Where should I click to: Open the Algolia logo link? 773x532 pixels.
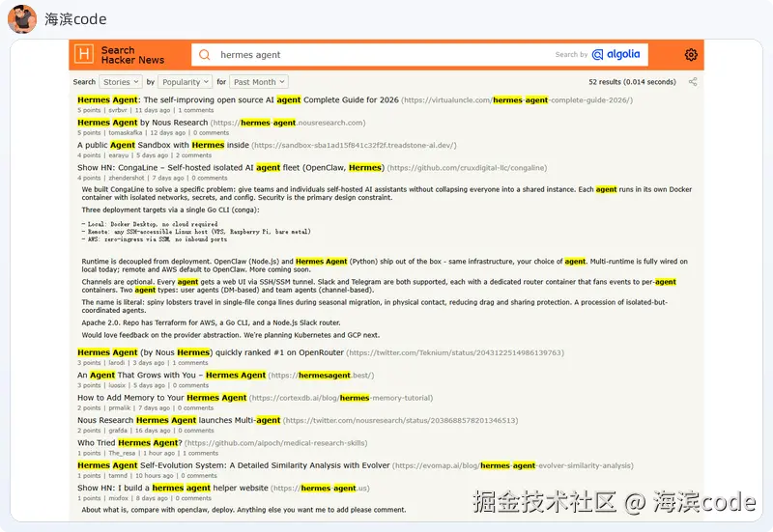point(616,54)
